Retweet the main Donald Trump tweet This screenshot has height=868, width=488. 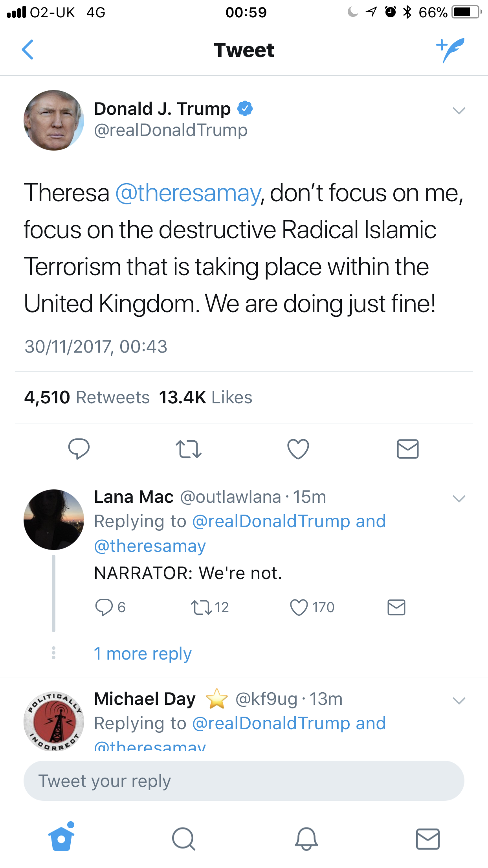click(x=189, y=449)
